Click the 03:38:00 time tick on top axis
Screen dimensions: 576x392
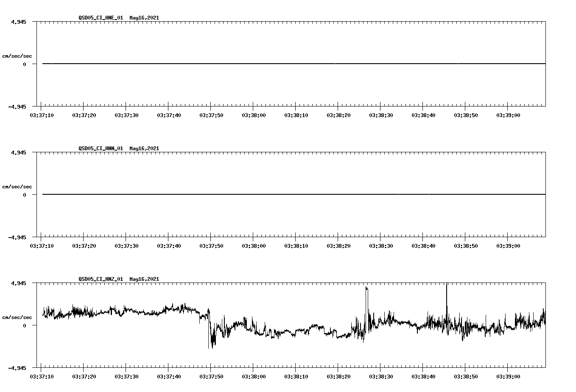pos(254,115)
